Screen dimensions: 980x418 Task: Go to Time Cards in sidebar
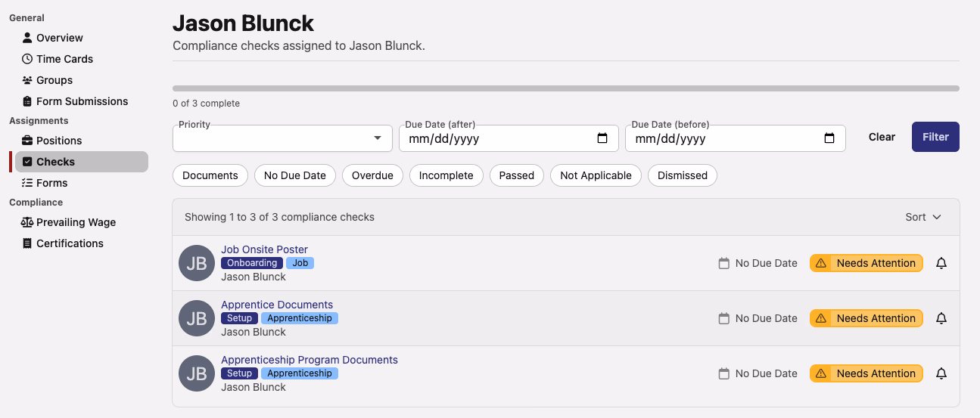click(x=80, y=59)
